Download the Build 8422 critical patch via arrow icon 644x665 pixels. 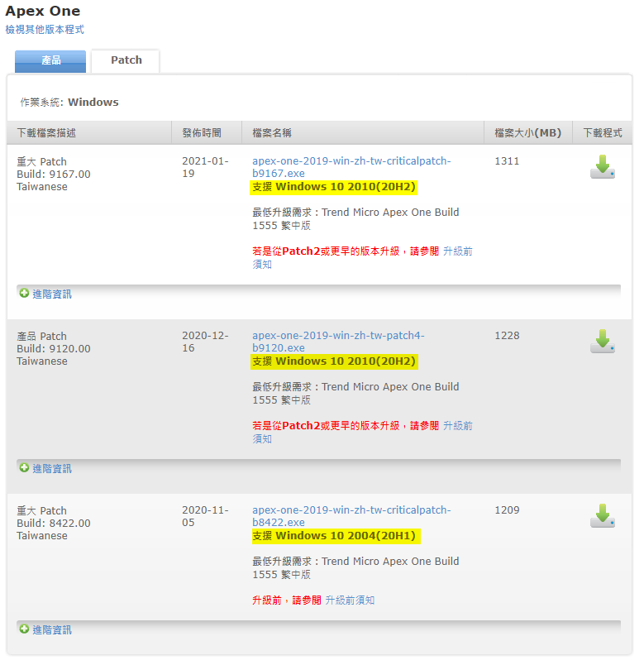click(x=603, y=516)
